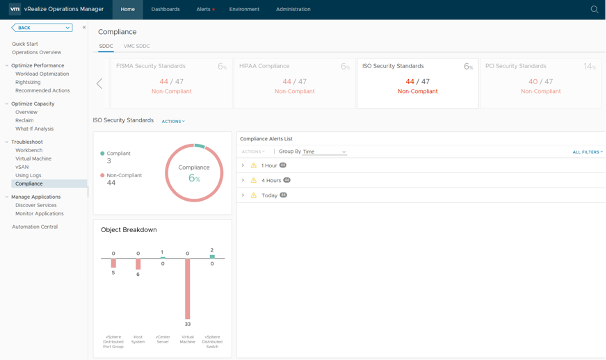
Task: Click the previous arrow of compliance cards
Action: [x=99, y=84]
